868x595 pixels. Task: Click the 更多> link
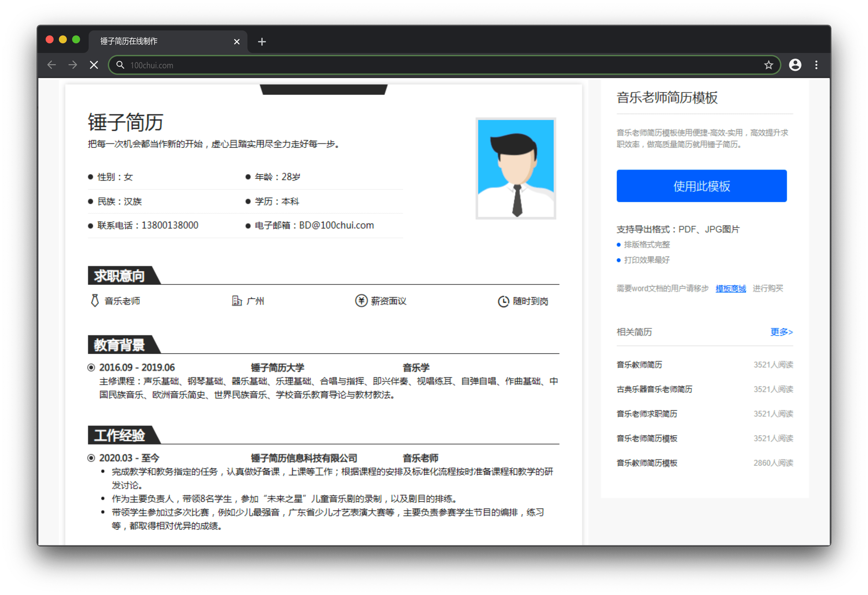point(781,332)
